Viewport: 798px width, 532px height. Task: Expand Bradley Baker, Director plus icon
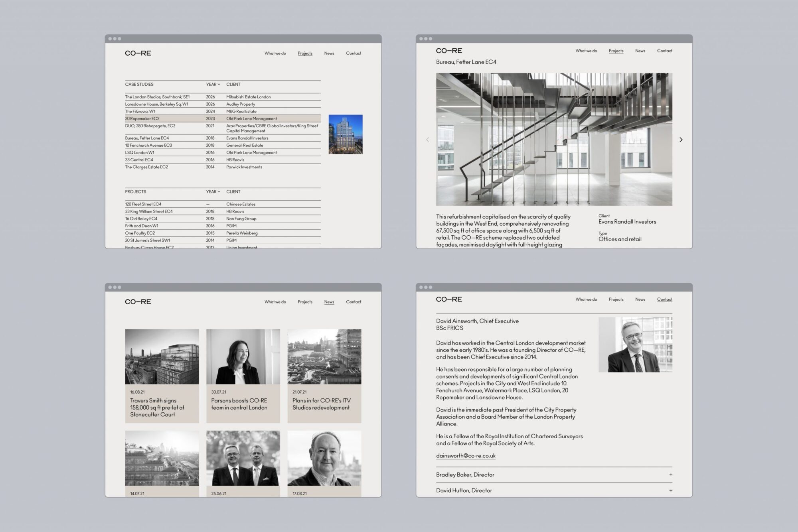click(x=671, y=475)
